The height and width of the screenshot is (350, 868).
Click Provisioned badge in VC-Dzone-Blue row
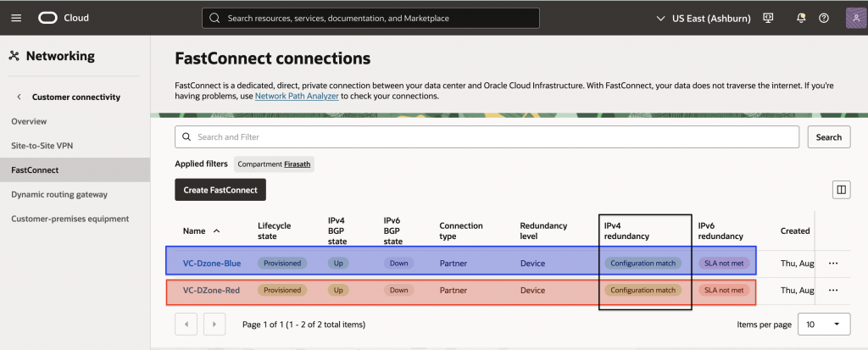coord(282,264)
